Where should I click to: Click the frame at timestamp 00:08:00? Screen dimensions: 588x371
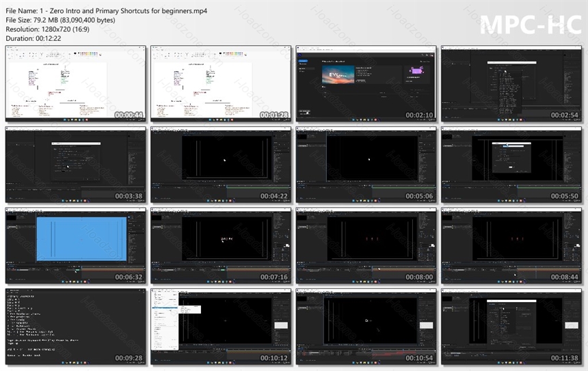366,246
